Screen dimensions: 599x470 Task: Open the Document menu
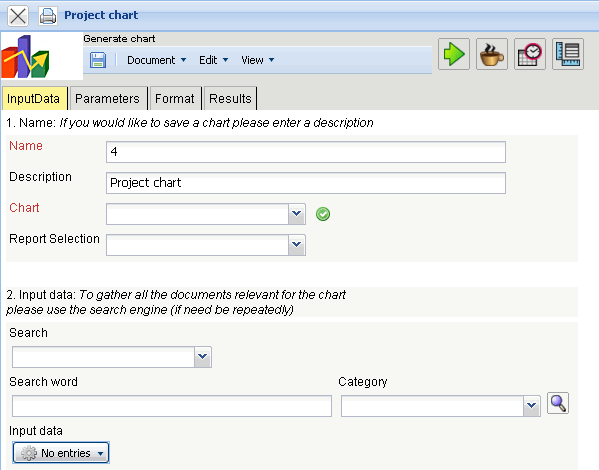[x=156, y=60]
